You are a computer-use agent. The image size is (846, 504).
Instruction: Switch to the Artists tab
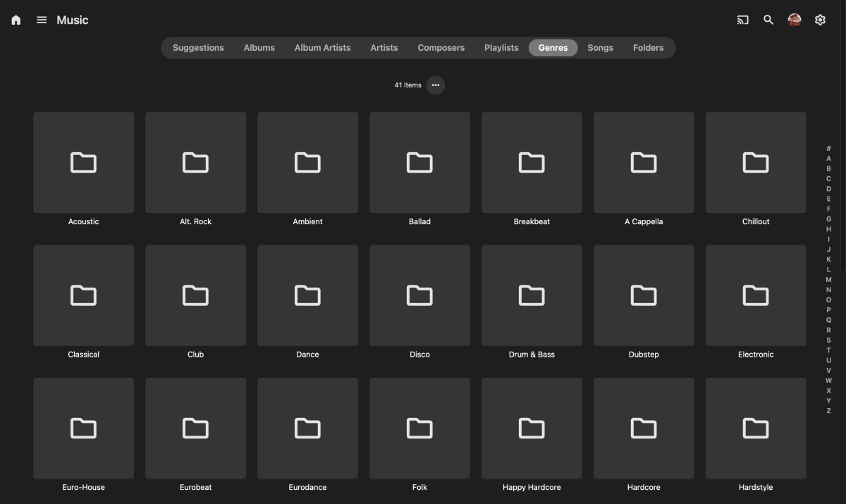click(384, 48)
